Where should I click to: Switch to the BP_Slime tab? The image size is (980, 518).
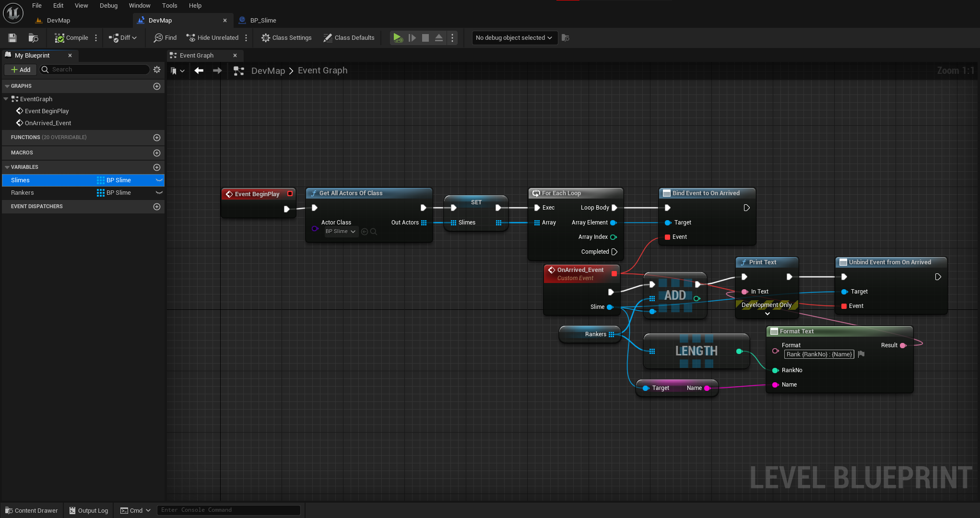[263, 21]
